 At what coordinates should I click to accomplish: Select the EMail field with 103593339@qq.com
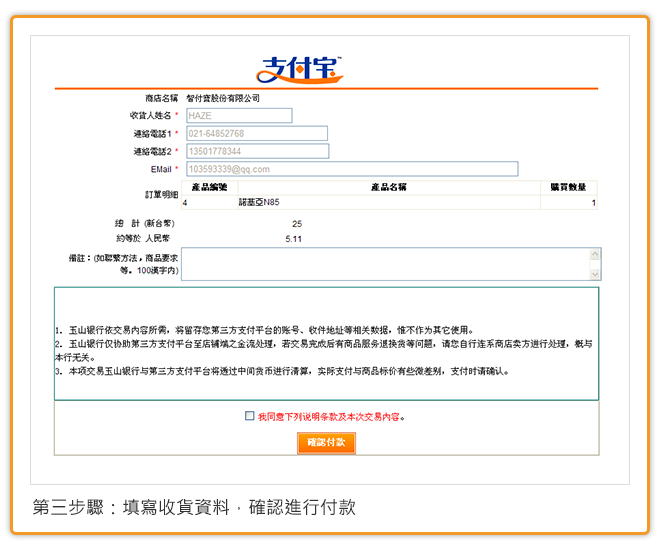coord(352,169)
